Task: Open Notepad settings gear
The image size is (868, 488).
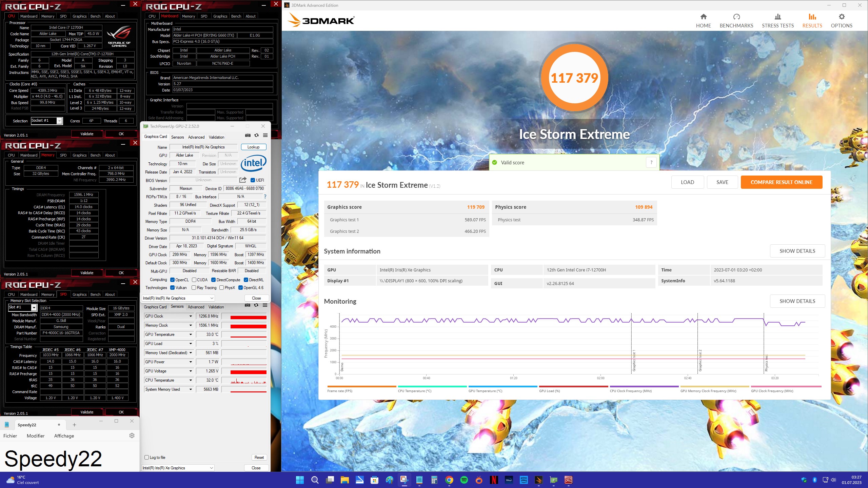Action: coord(132,435)
